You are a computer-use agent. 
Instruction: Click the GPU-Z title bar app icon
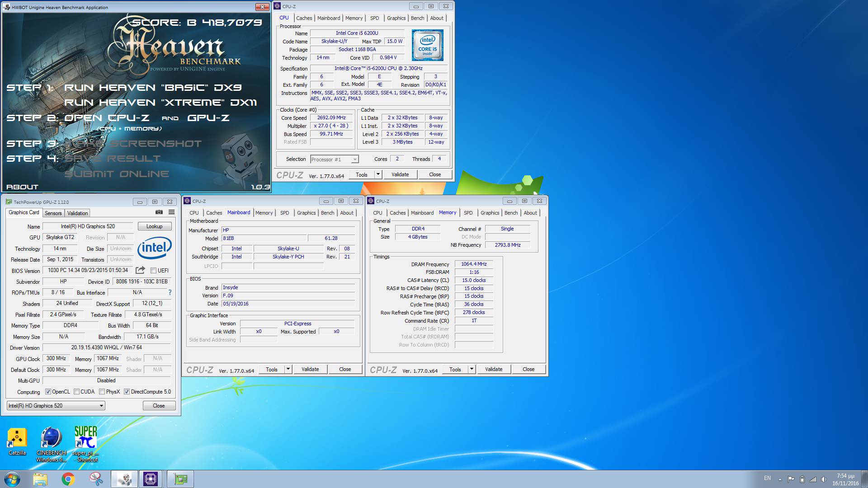(x=9, y=202)
